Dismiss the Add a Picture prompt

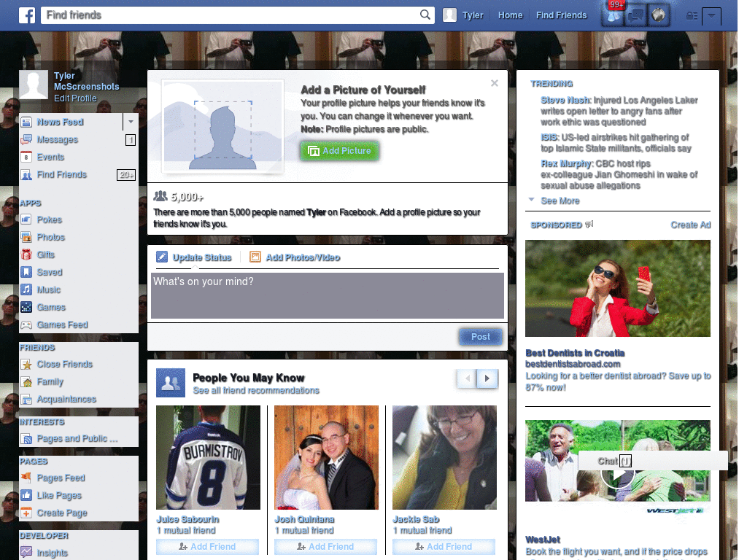click(495, 83)
